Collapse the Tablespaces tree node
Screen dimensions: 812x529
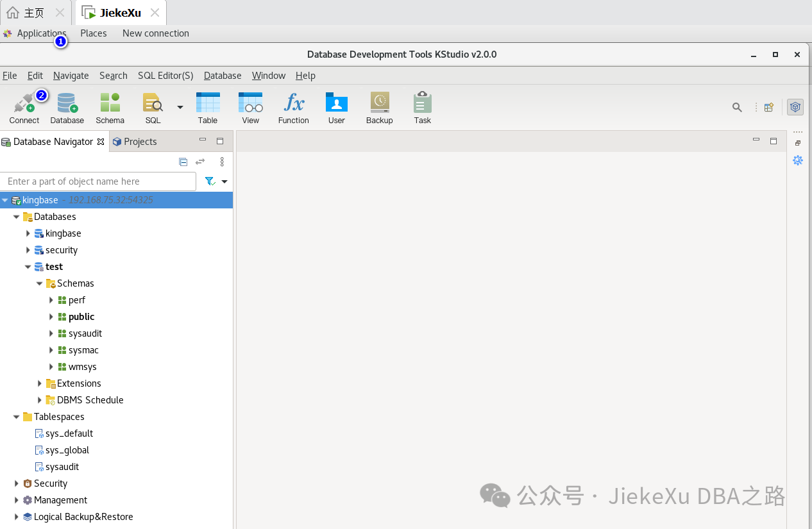coord(17,417)
